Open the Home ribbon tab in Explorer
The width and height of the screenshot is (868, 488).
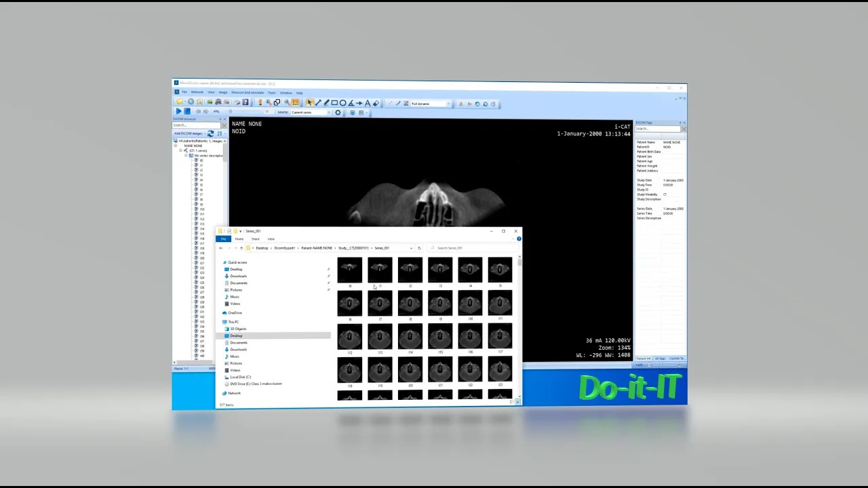239,239
